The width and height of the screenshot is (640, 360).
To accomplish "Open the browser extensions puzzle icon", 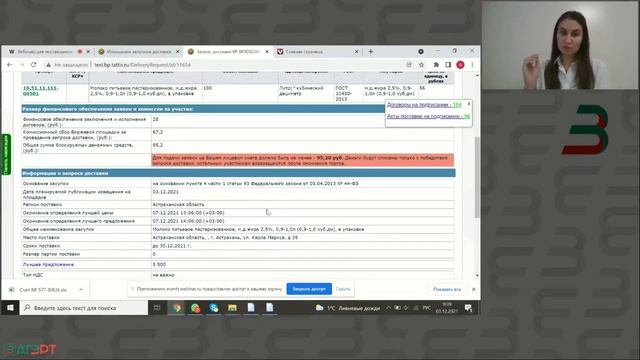I will tap(436, 64).
